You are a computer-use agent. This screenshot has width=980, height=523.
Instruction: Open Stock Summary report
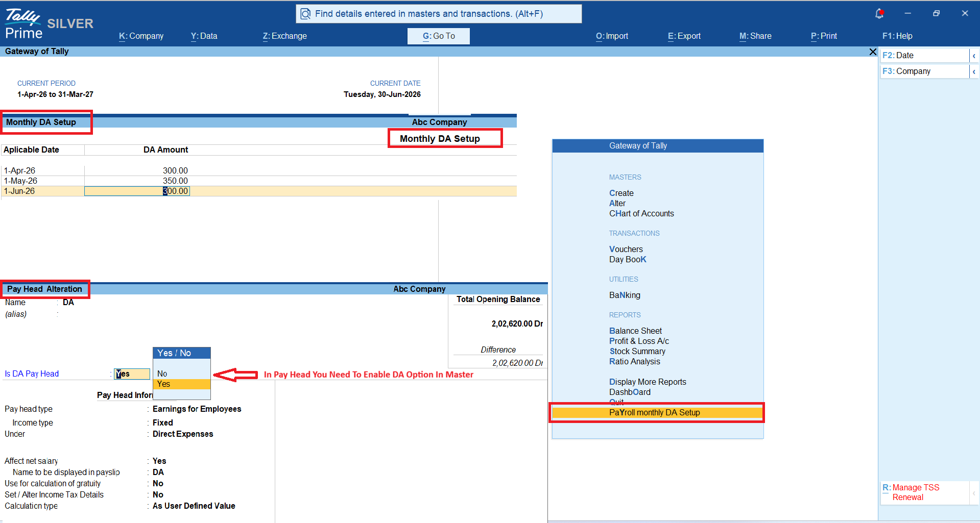coord(637,352)
